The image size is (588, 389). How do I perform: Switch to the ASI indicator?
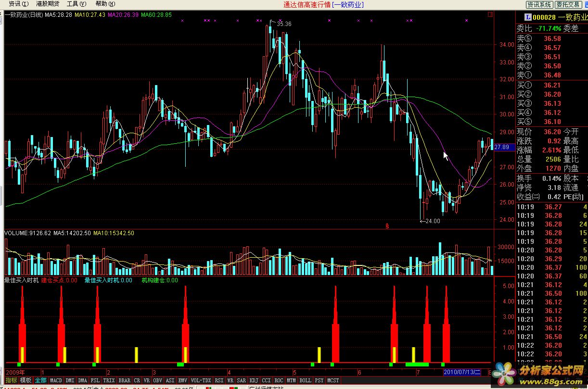170,380
